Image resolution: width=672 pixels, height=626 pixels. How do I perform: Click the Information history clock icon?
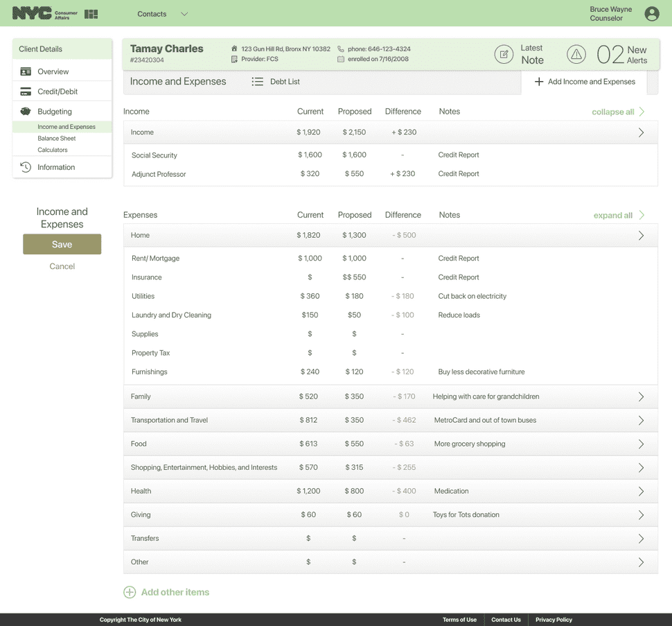pyautogui.click(x=26, y=167)
